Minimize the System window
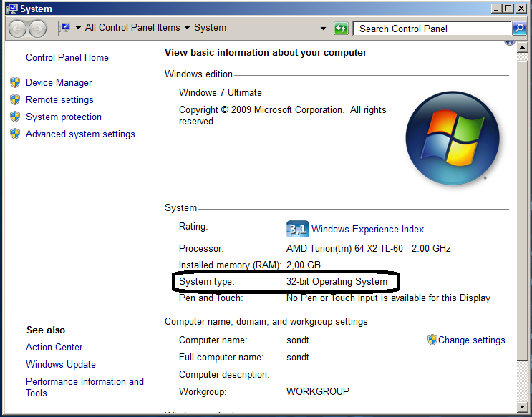 496,9
